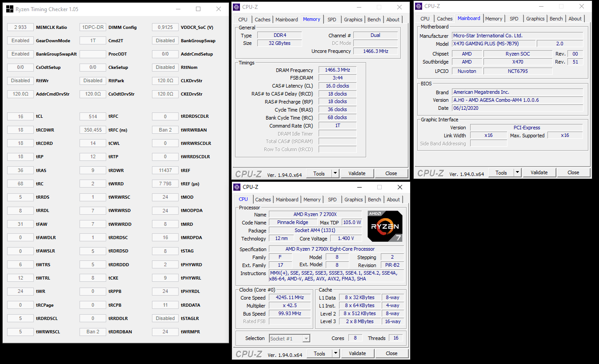The image size is (599, 364).
Task: Click the motherboard Model X470 GAMING PLUS field
Action: pyautogui.click(x=493, y=44)
